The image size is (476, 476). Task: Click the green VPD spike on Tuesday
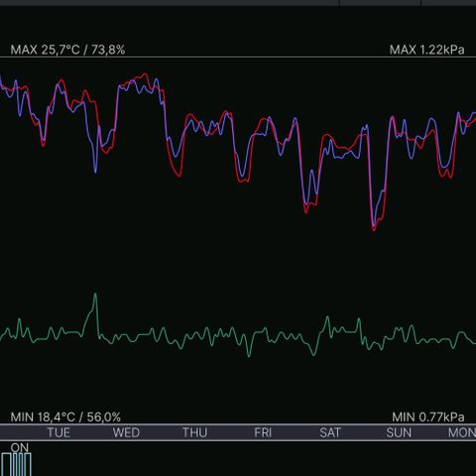(95, 295)
